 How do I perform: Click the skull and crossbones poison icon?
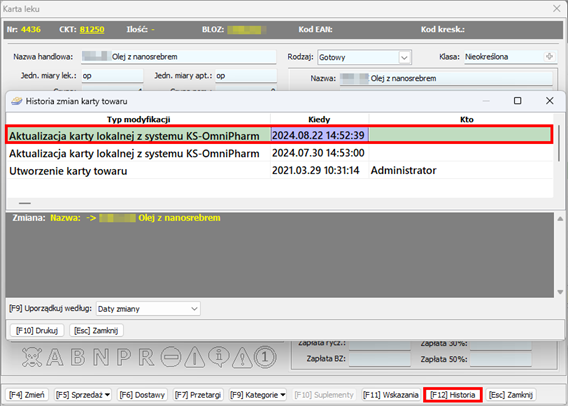(x=32, y=357)
